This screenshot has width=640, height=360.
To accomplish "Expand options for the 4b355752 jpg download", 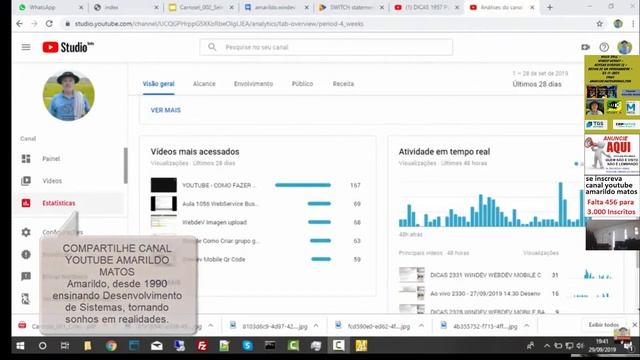I will click(x=527, y=326).
